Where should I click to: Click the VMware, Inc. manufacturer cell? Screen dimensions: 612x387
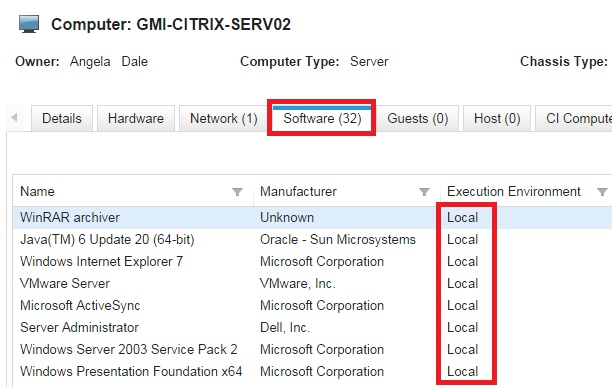tap(298, 284)
